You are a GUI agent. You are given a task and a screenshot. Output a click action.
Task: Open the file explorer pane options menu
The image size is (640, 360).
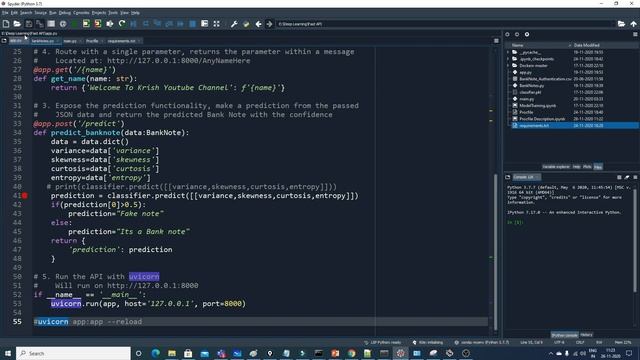point(635,35)
